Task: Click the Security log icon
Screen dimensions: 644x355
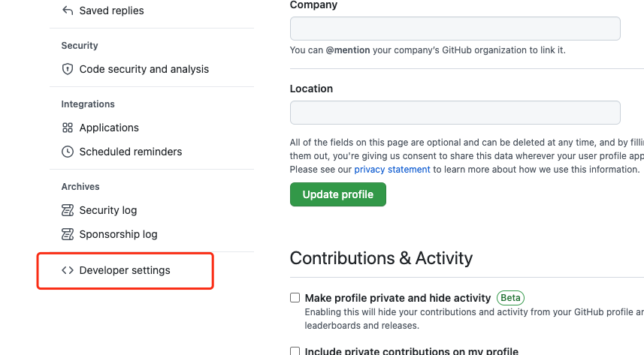Action: (x=68, y=210)
